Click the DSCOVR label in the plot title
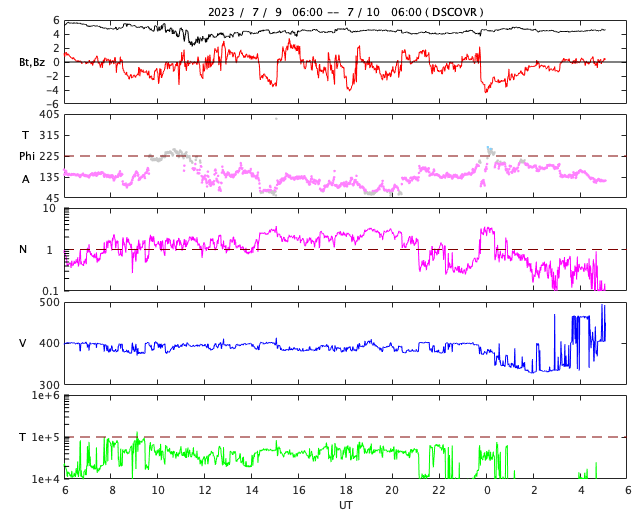The image size is (640, 512). click(459, 12)
